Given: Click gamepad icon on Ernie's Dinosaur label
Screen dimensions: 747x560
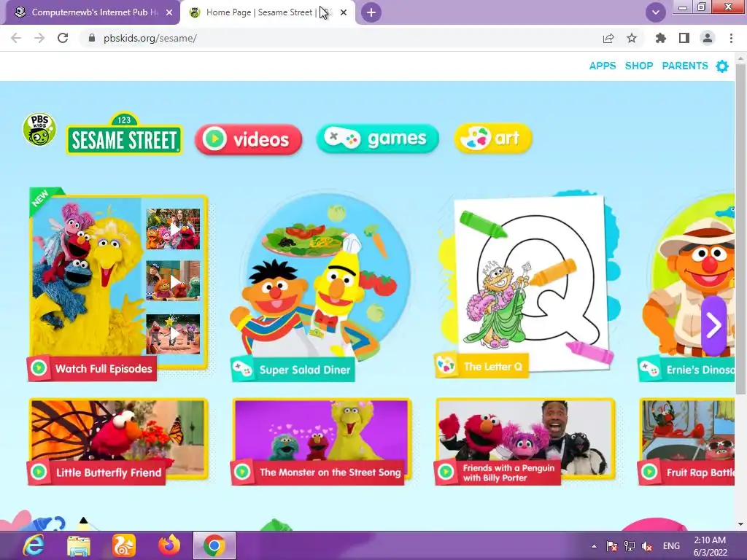Looking at the screenshot, I should pyautogui.click(x=649, y=368).
